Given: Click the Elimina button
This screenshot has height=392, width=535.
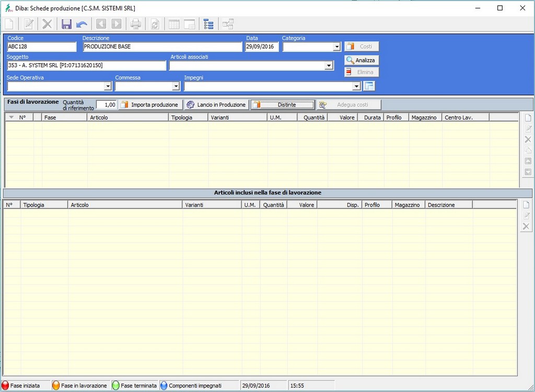Looking at the screenshot, I should (x=362, y=72).
